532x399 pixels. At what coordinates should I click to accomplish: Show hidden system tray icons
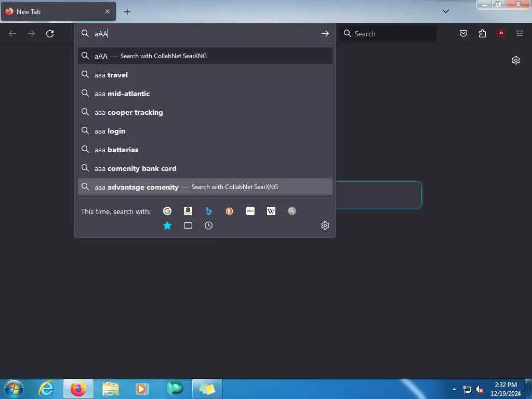point(454,389)
